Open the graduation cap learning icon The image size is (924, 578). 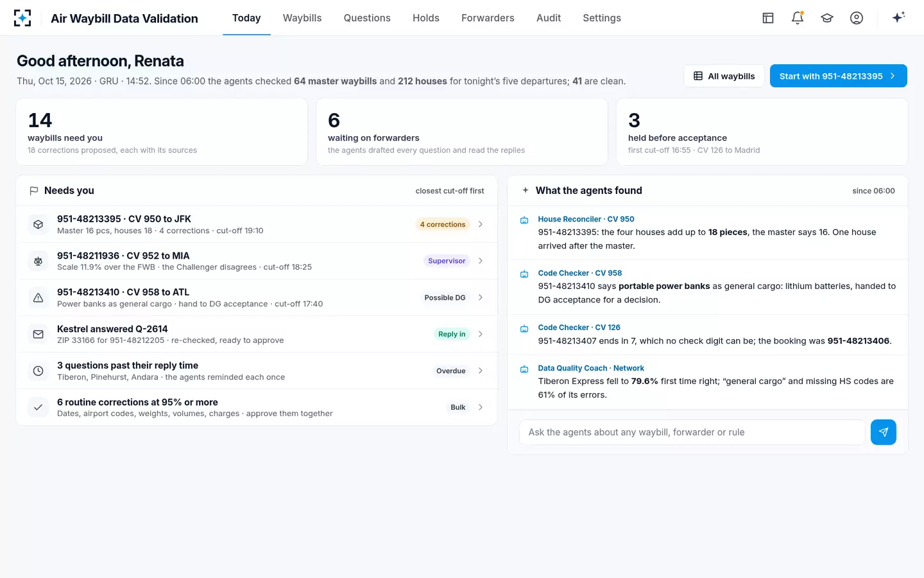[x=827, y=18]
